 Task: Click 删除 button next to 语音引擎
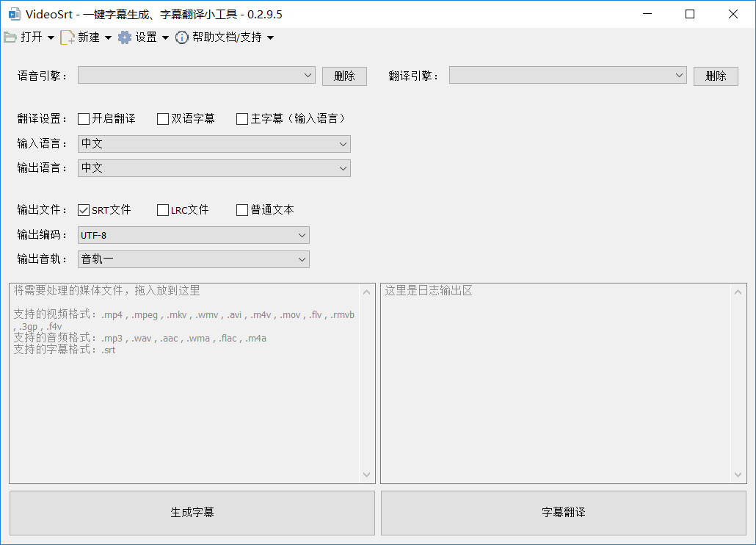point(344,76)
